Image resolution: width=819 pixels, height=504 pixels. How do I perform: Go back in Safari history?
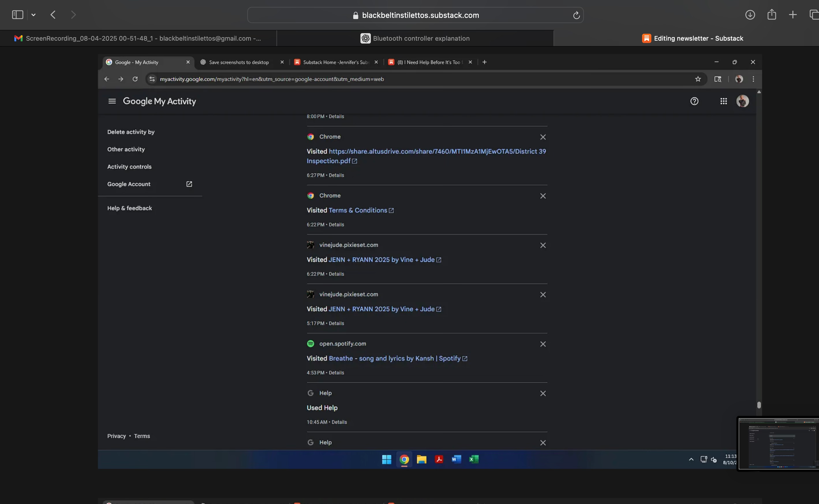click(53, 15)
